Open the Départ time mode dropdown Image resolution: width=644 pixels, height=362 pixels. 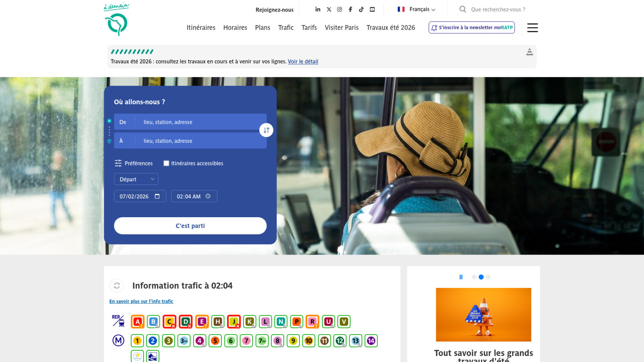136,179
